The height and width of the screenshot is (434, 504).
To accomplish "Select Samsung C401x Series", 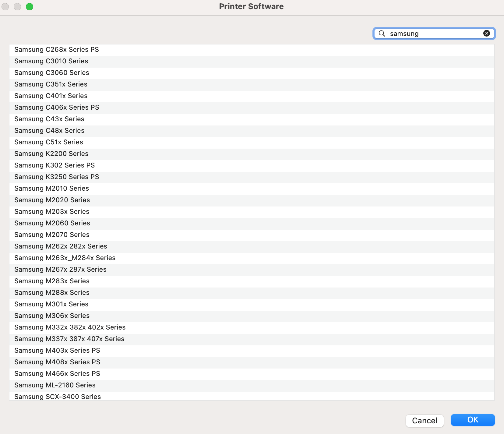I will coord(252,96).
